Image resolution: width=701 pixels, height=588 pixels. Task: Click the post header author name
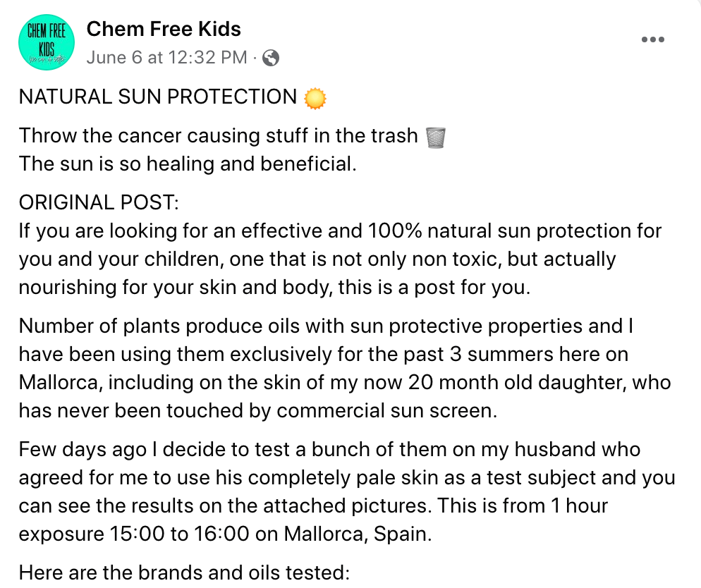coord(164,29)
